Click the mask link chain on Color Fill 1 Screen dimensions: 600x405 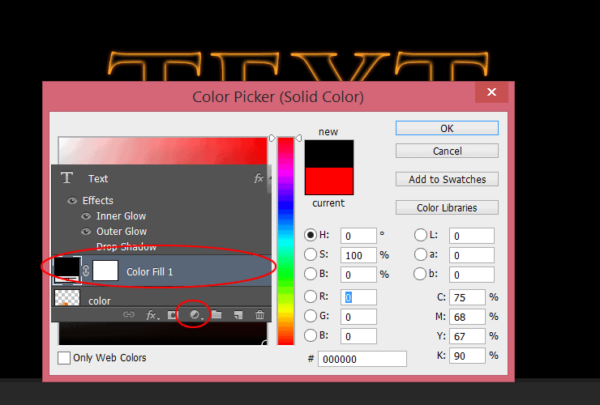[85, 270]
